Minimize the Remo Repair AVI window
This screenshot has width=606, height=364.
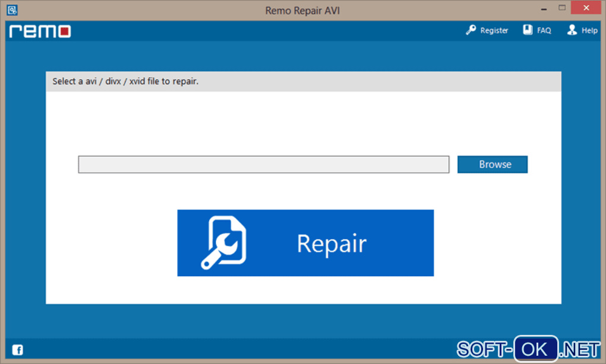(x=544, y=9)
